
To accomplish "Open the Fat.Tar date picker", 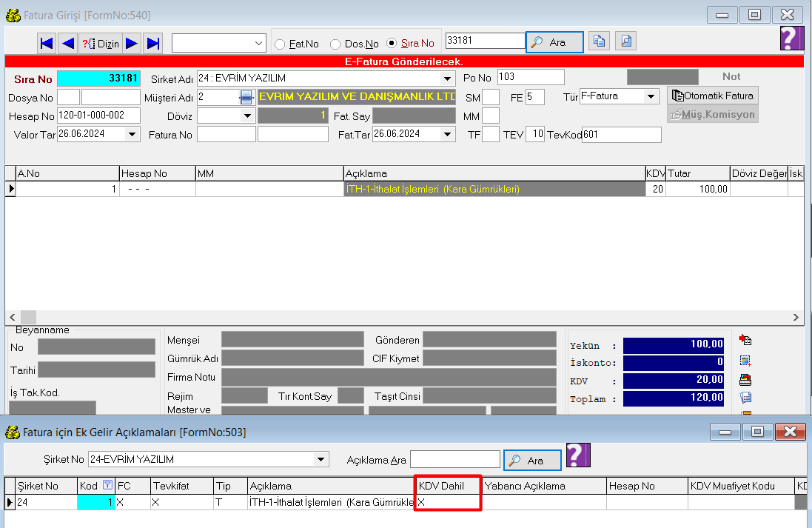I will pyautogui.click(x=447, y=134).
